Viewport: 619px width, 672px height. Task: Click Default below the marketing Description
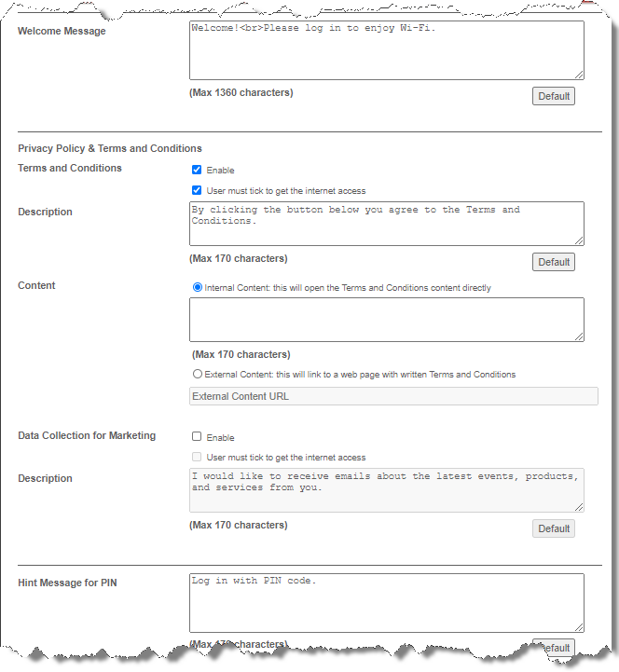[x=554, y=528]
